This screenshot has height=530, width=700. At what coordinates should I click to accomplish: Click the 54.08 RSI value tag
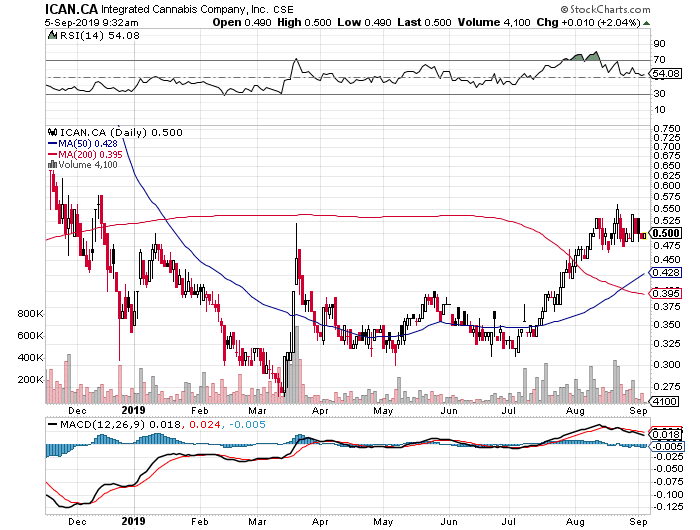(666, 73)
